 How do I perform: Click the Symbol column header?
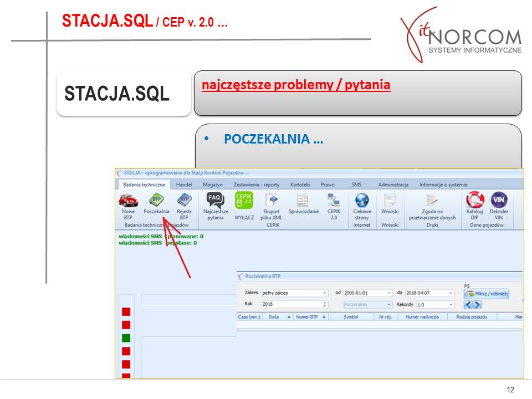(350, 317)
